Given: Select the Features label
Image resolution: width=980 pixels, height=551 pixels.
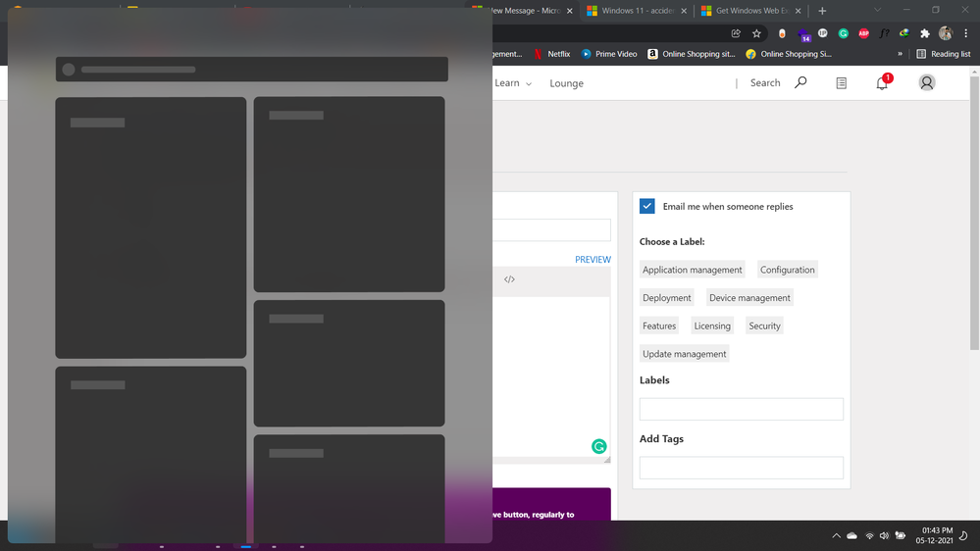Looking at the screenshot, I should point(659,326).
